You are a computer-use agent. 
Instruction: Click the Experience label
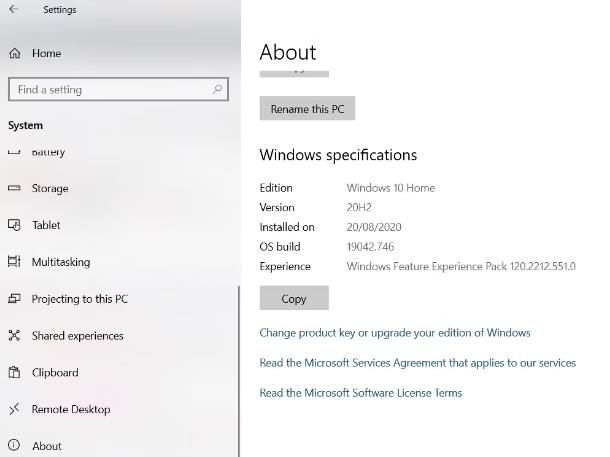[x=285, y=266]
